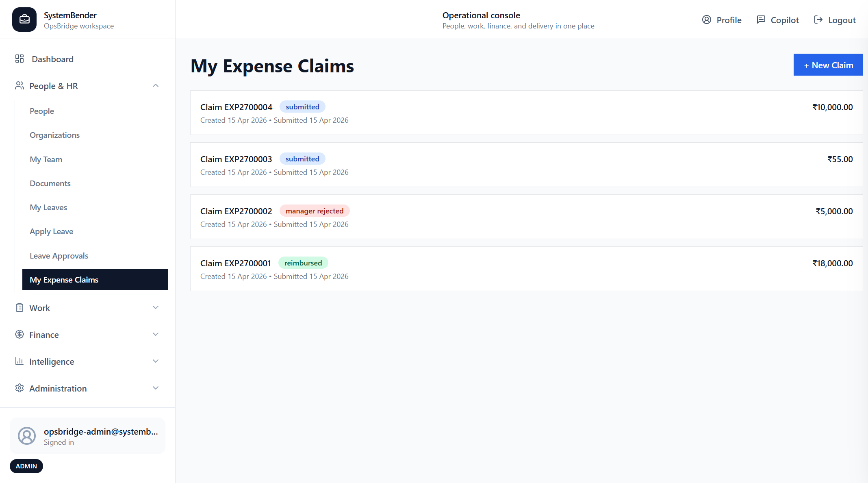868x483 pixels.
Task: Click the opsbridge-admin account email
Action: tap(101, 432)
